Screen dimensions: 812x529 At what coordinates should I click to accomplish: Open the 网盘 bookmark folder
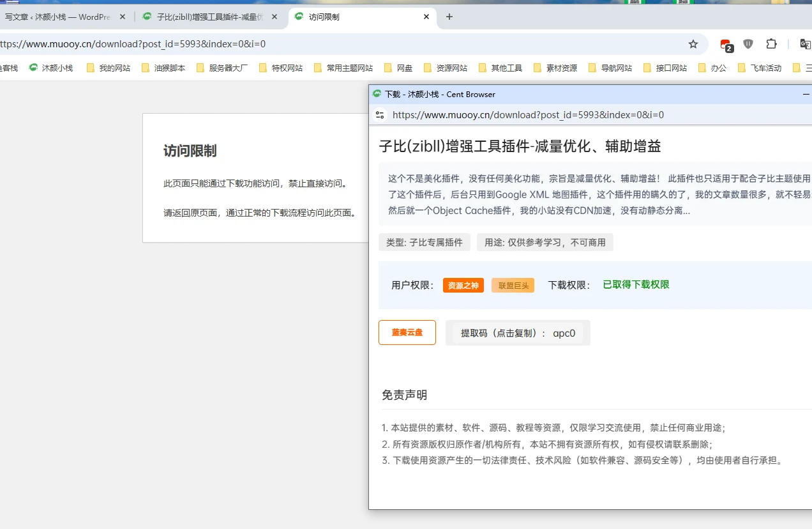coord(398,68)
